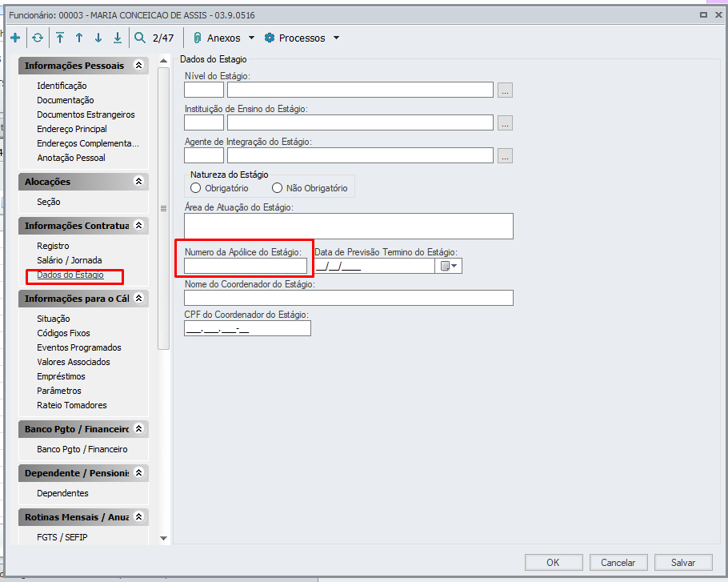728x582 pixels.
Task: Open lookup for Nível do Estágio
Action: coord(505,90)
